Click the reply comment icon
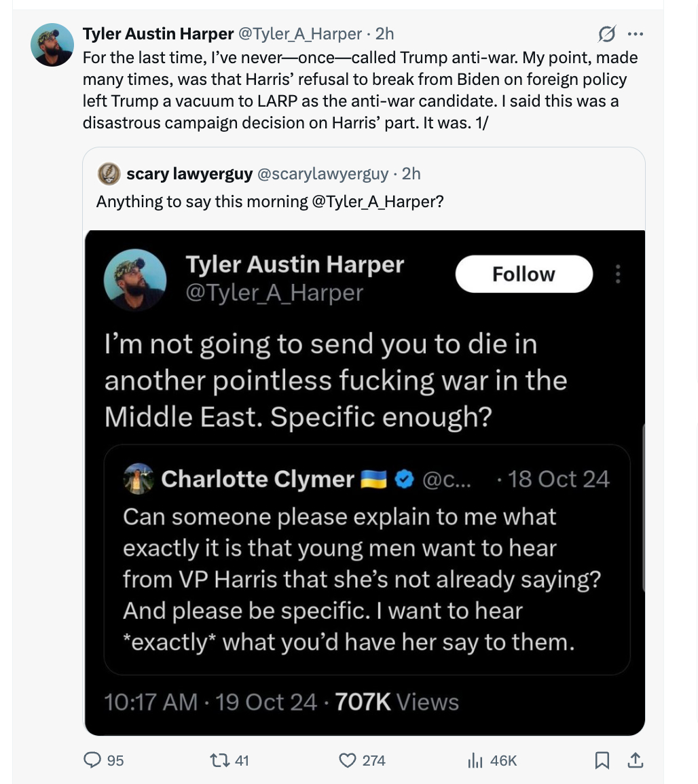 tap(92, 760)
